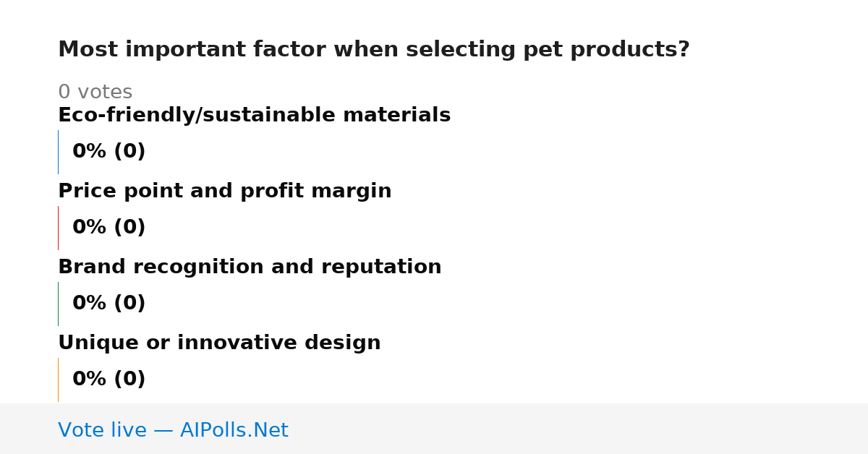Select the Eco-friendly/sustainable materials option

click(x=254, y=116)
